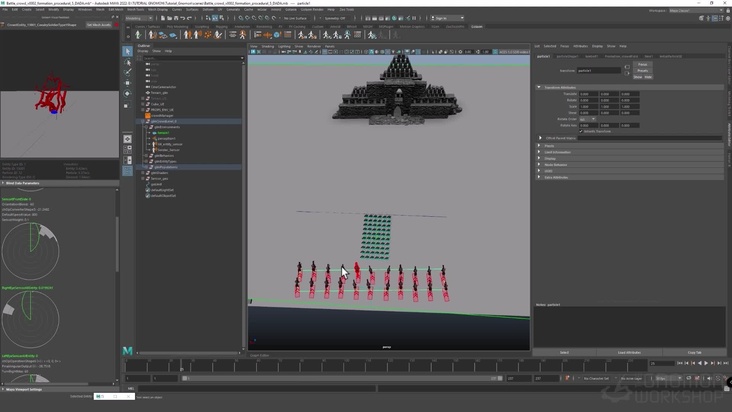Screen dimensions: 732x412
Task: Open the viewport Shading menu
Action: coord(267,46)
